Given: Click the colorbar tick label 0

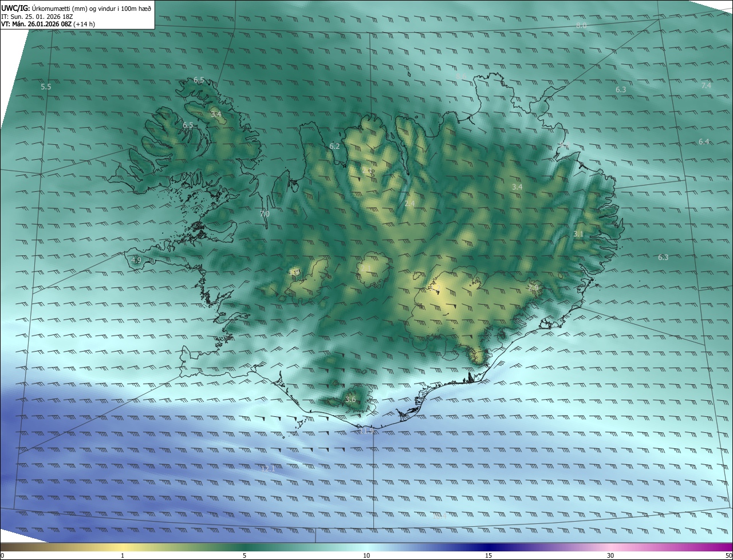Looking at the screenshot, I should click(x=2, y=555).
